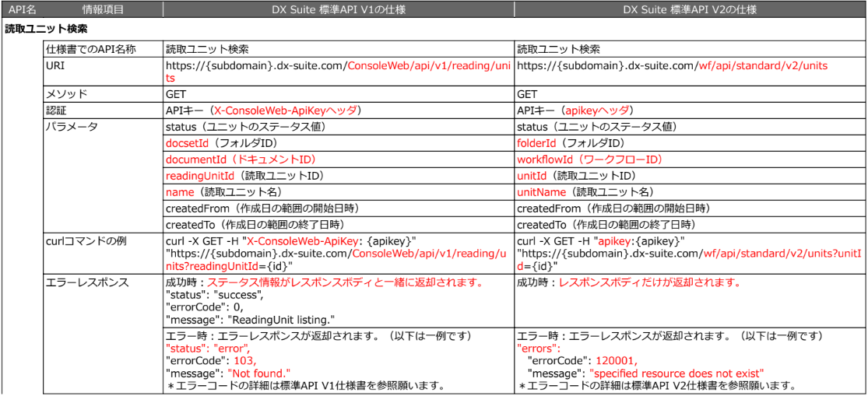
Task: Click the footnote mentioning '標準API V2仕様書'
Action: point(657,385)
